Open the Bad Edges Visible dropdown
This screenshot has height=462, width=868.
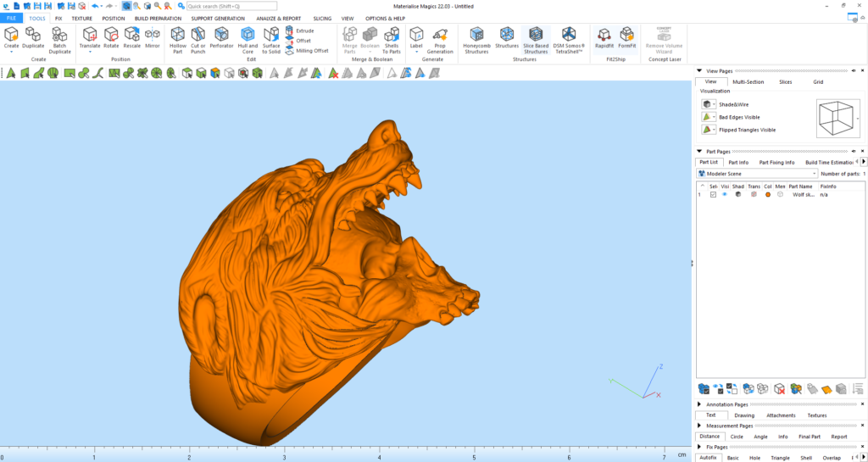(x=715, y=117)
